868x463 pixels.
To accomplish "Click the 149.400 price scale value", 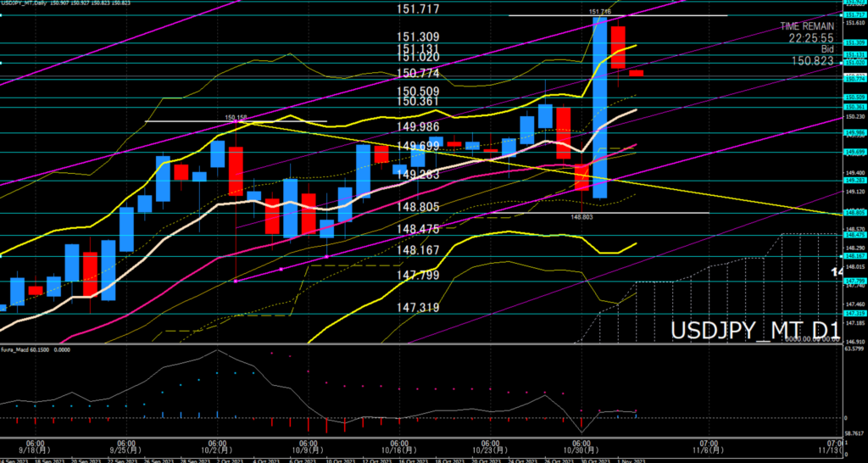I will point(854,173).
